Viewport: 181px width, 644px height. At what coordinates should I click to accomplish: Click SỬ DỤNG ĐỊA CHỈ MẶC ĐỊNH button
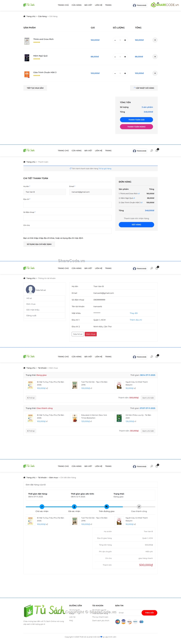click(39, 244)
